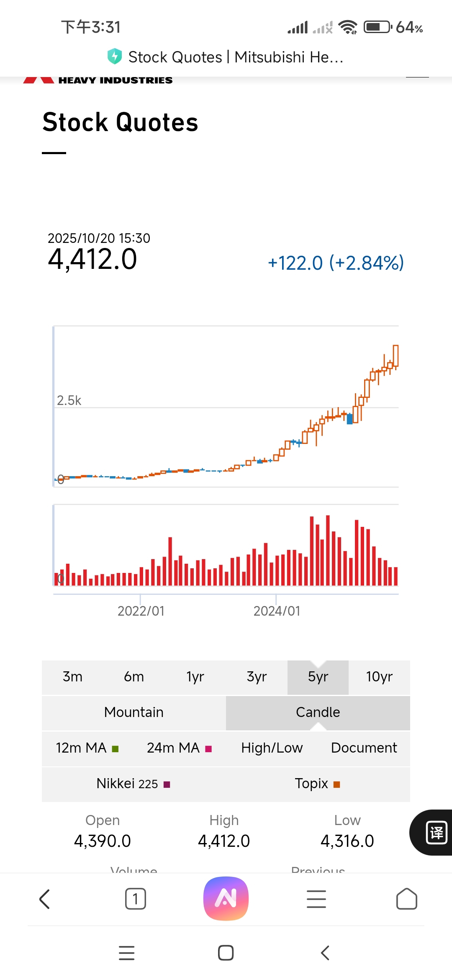Image resolution: width=452 pixels, height=980 pixels.
Task: Select the 1yr time range
Action: (195, 677)
